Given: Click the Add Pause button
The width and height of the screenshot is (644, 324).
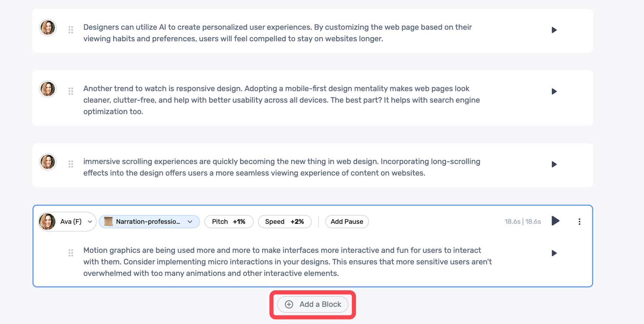Looking at the screenshot, I should click(x=347, y=221).
